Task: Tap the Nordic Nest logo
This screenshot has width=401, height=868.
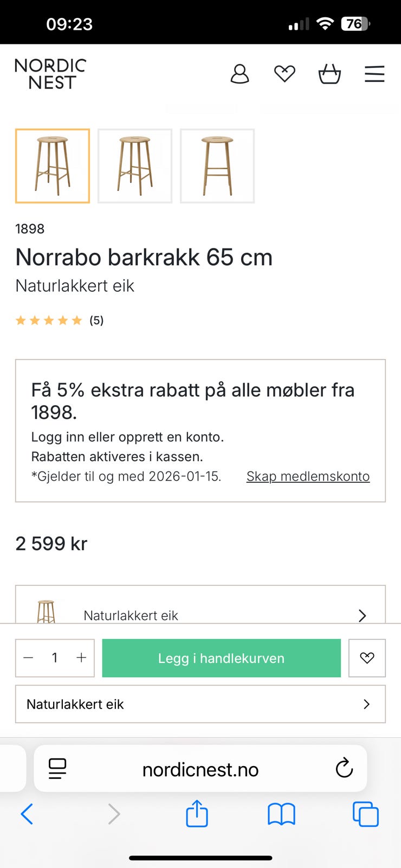Action: click(x=50, y=74)
